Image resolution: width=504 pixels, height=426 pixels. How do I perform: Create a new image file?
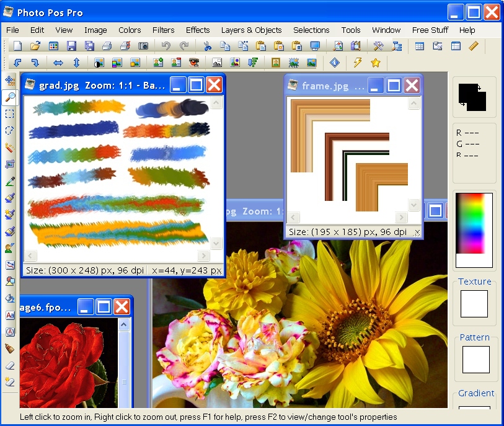[x=17, y=46]
